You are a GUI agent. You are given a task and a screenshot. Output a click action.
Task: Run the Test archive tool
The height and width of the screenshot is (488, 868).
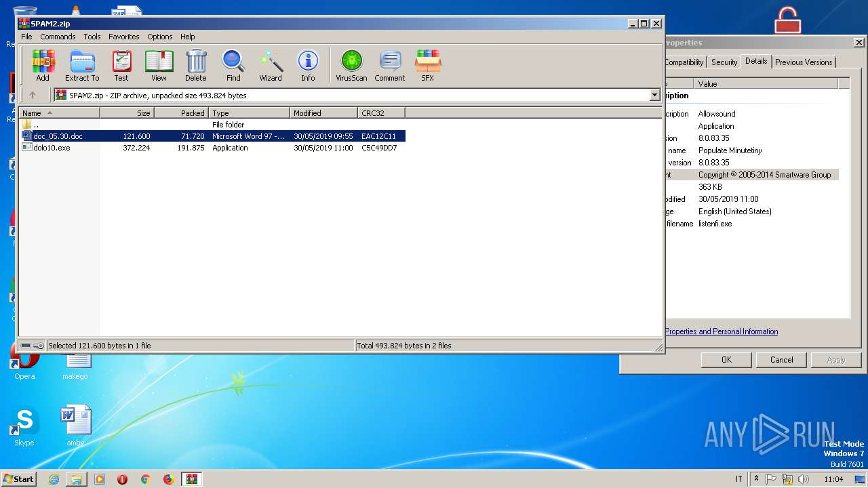[121, 66]
